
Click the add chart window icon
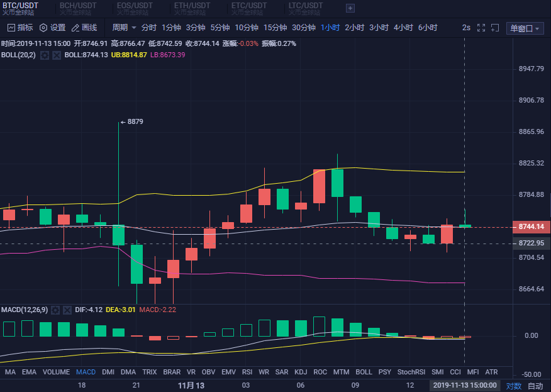click(x=494, y=28)
